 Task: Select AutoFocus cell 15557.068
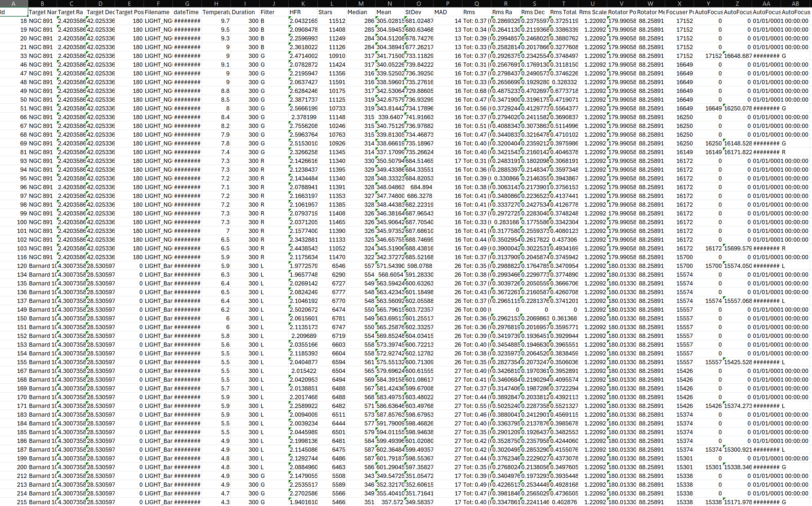coord(737,301)
